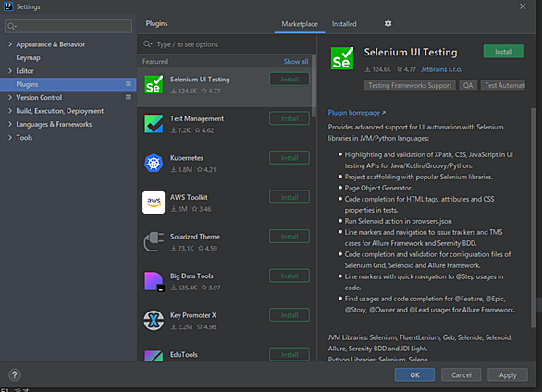The width and height of the screenshot is (542, 392).
Task: Close the Settings dialog
Action: pyautogui.click(x=523, y=6)
